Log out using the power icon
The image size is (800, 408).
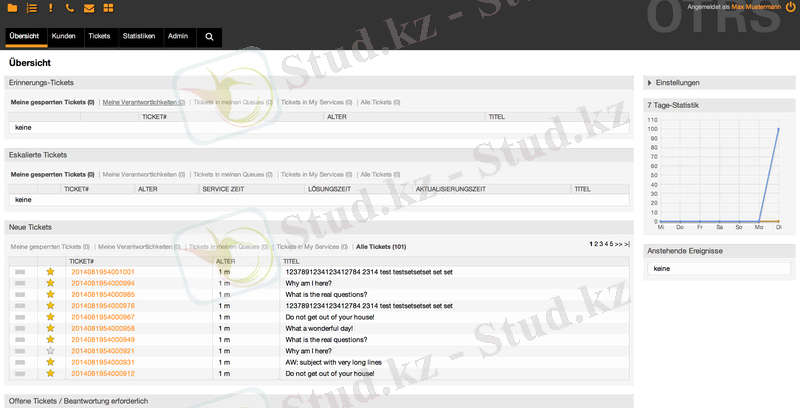coord(790,7)
